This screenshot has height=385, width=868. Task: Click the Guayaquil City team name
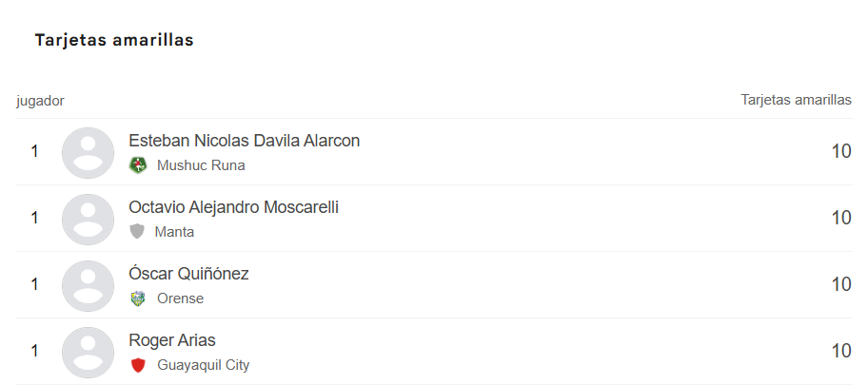(x=203, y=365)
